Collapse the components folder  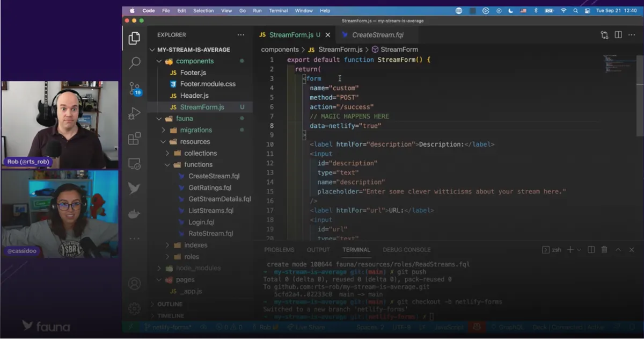pos(159,61)
